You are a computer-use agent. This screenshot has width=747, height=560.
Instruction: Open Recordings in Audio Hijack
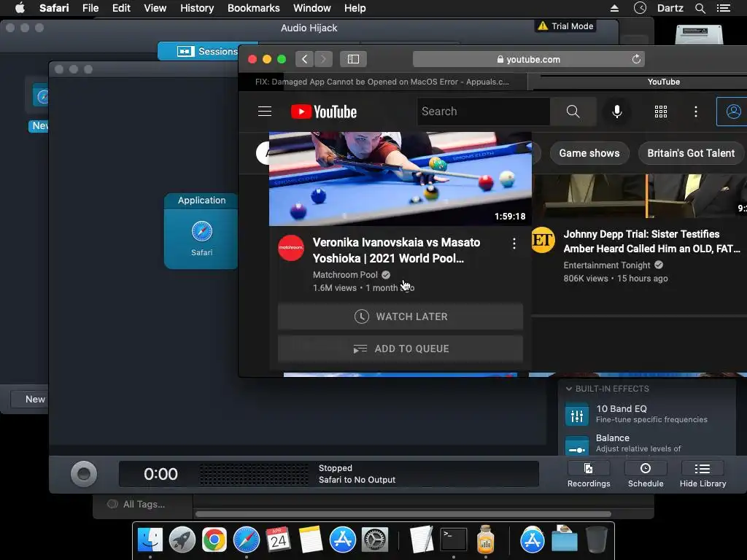(x=589, y=474)
